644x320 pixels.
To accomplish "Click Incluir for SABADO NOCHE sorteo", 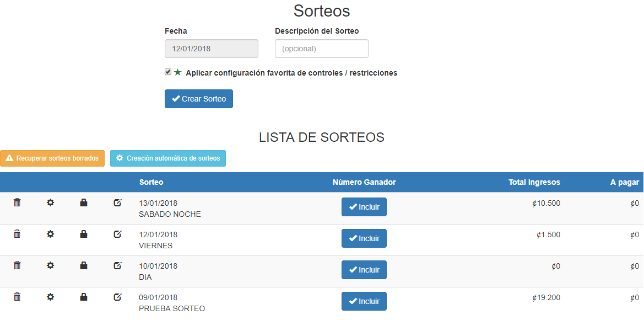I will (364, 207).
